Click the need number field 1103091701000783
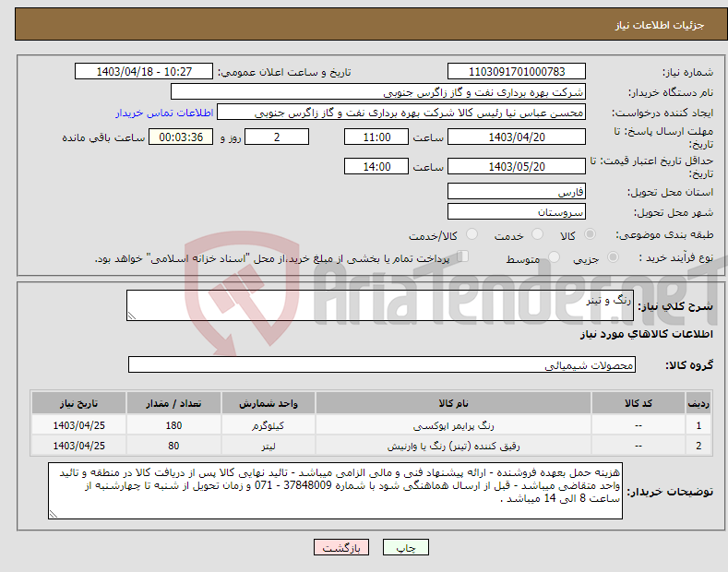The image size is (728, 572). coord(517,72)
